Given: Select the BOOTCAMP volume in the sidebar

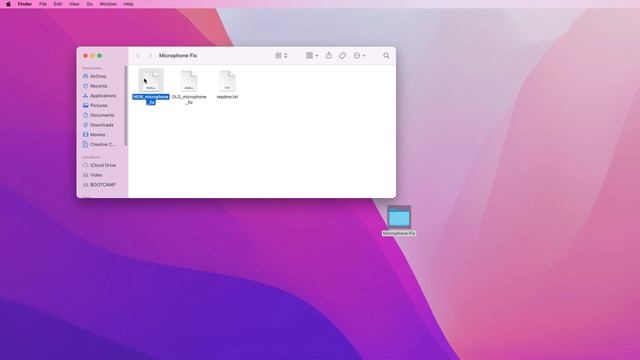Looking at the screenshot, I should [102, 185].
